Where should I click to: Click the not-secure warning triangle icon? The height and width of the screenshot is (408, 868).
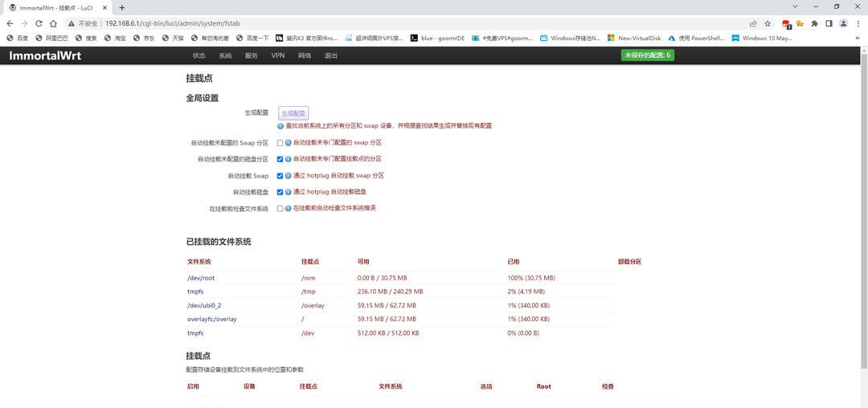pos(72,24)
